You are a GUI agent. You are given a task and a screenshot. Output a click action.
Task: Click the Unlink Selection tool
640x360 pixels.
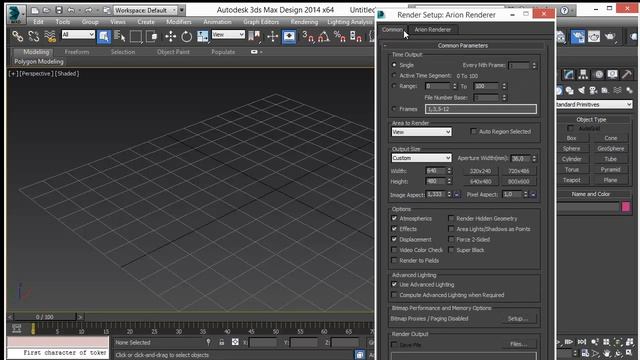click(x=33, y=37)
